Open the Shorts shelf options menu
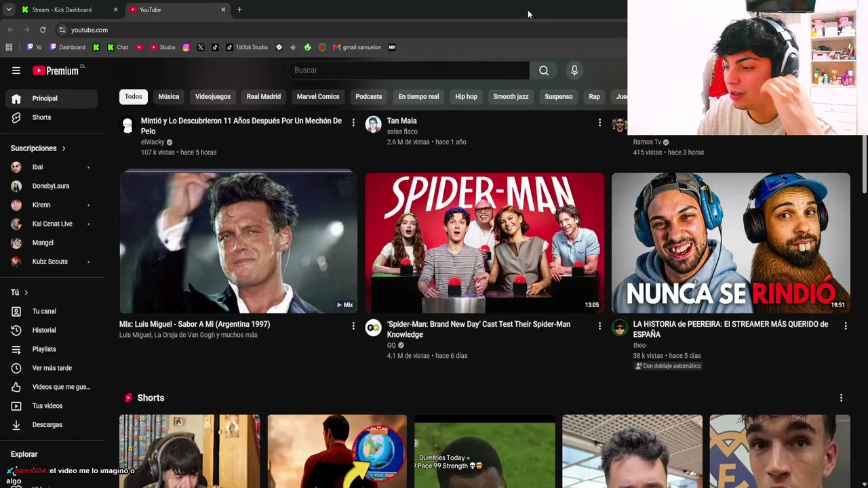This screenshot has width=868, height=488. (x=841, y=398)
